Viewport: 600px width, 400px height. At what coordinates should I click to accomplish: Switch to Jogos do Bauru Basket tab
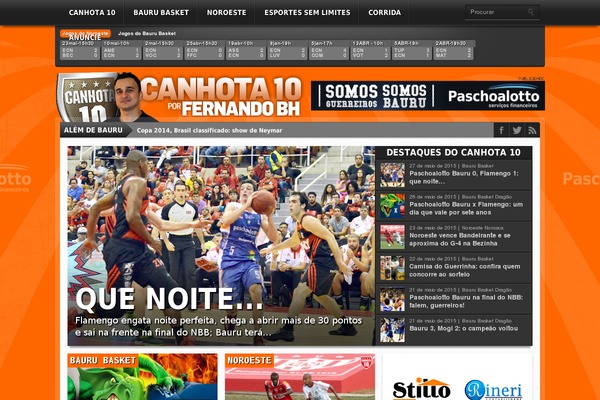[x=147, y=33]
